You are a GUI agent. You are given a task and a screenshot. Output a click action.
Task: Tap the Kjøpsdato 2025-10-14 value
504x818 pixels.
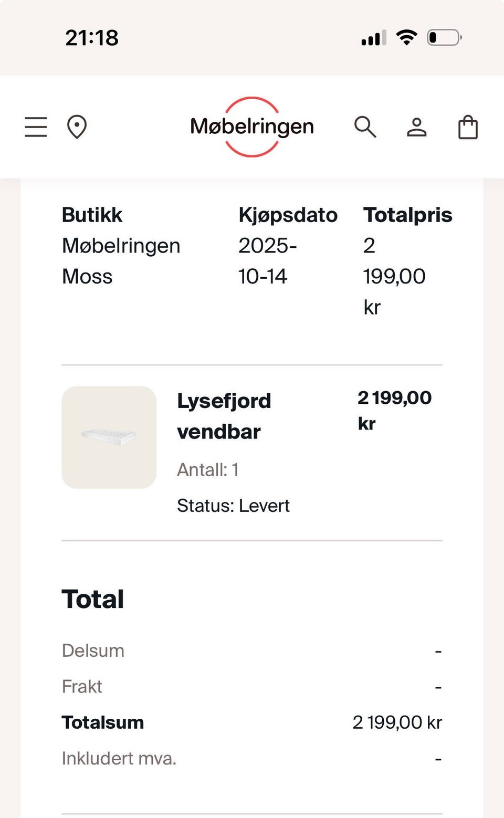pyautogui.click(x=268, y=261)
